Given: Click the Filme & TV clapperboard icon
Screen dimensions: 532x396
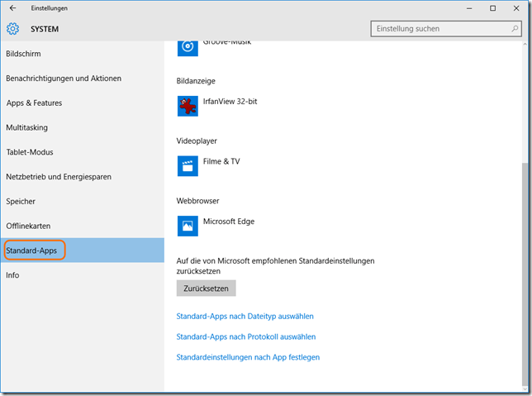Looking at the screenshot, I should click(188, 165).
